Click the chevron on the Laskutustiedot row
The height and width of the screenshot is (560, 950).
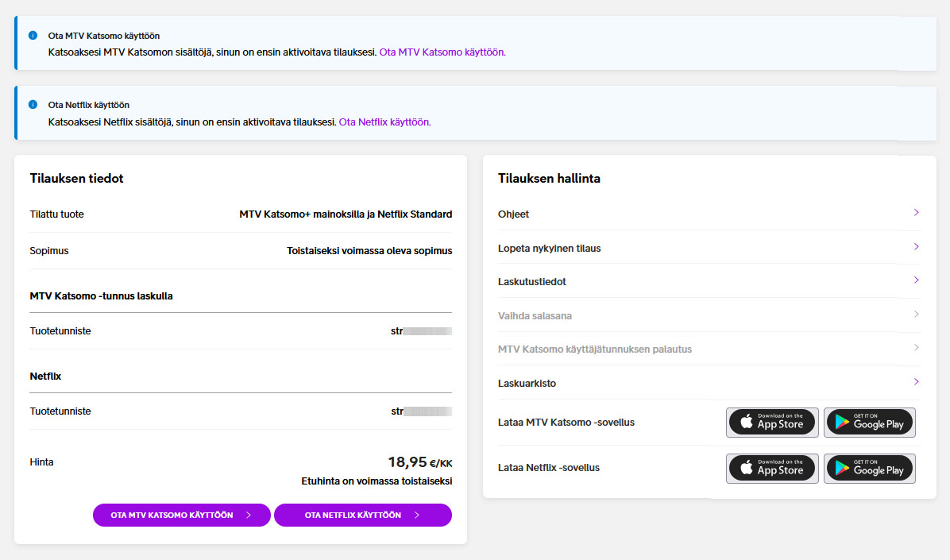(916, 280)
